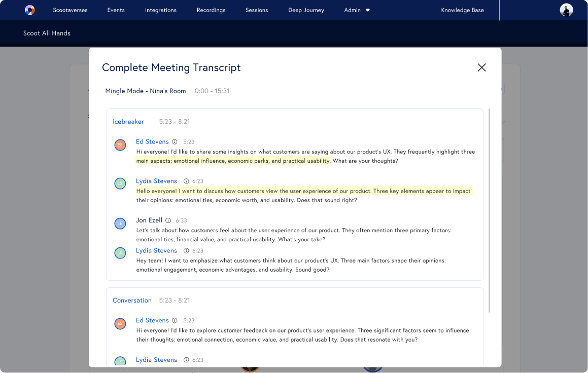Close the Complete Meeting Transcript dialog
This screenshot has height=373, width=588.
click(x=481, y=67)
